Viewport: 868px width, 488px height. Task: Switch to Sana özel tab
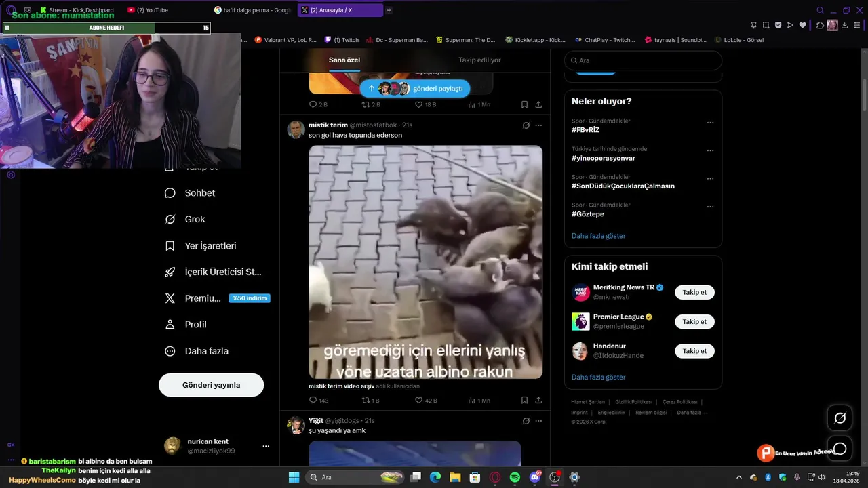pos(344,60)
